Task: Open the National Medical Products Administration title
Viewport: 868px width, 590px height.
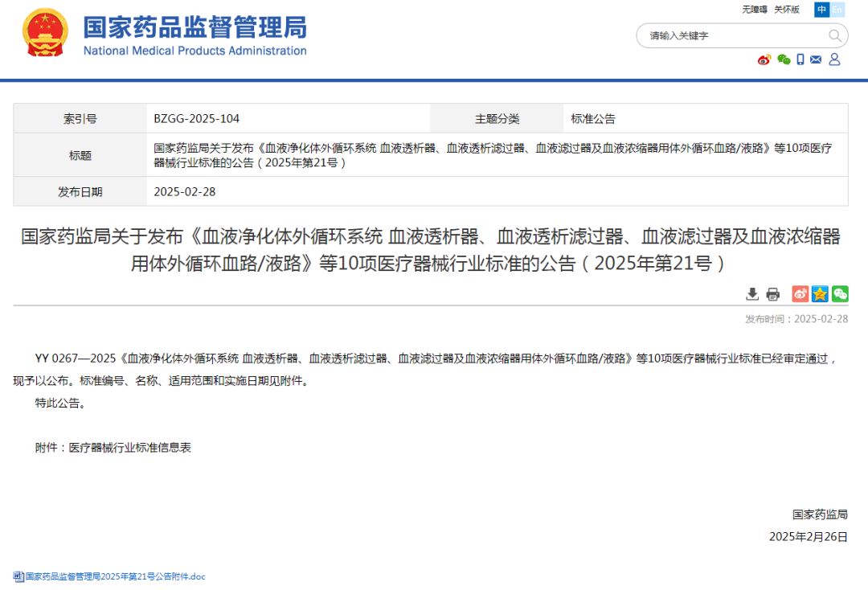Action: [194, 35]
